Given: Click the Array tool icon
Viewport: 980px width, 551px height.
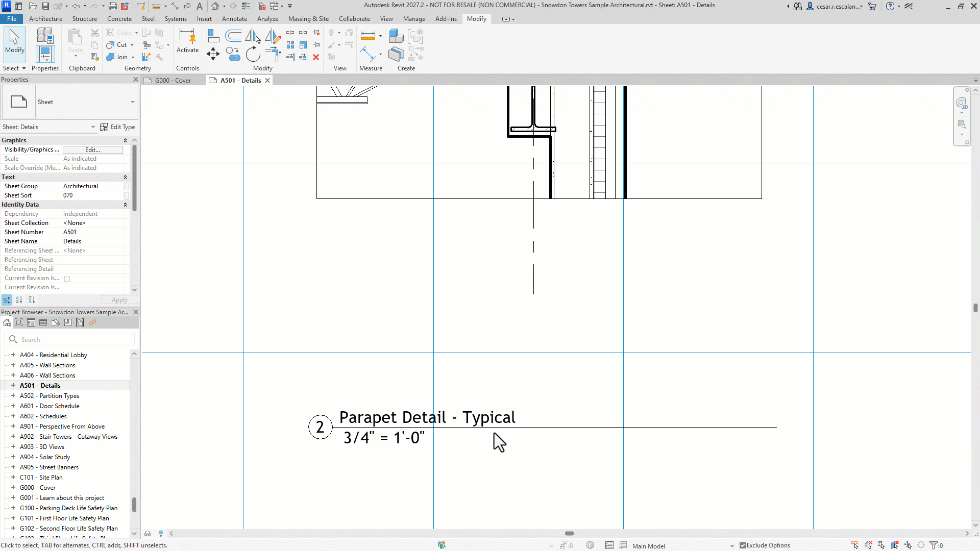Looking at the screenshot, I should 290,45.
